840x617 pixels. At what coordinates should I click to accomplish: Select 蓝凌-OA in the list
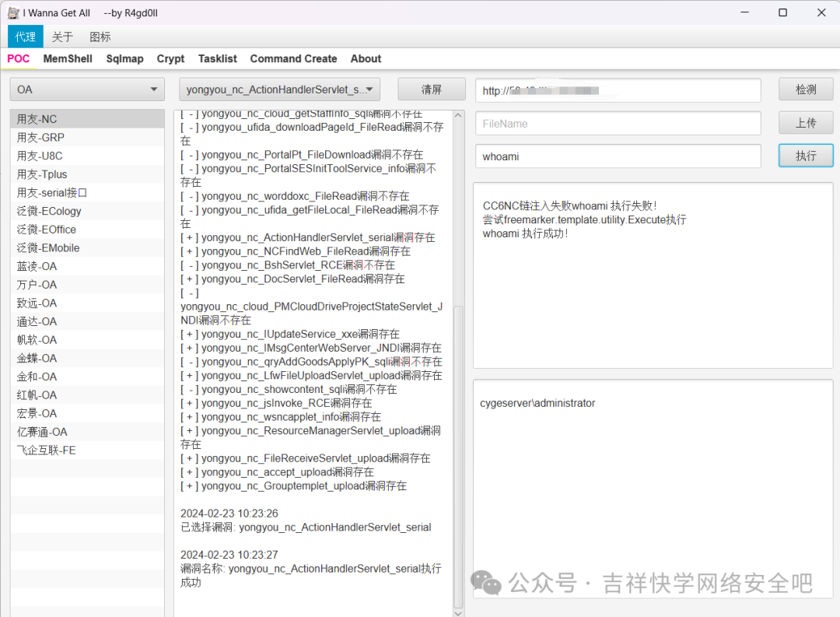click(87, 266)
